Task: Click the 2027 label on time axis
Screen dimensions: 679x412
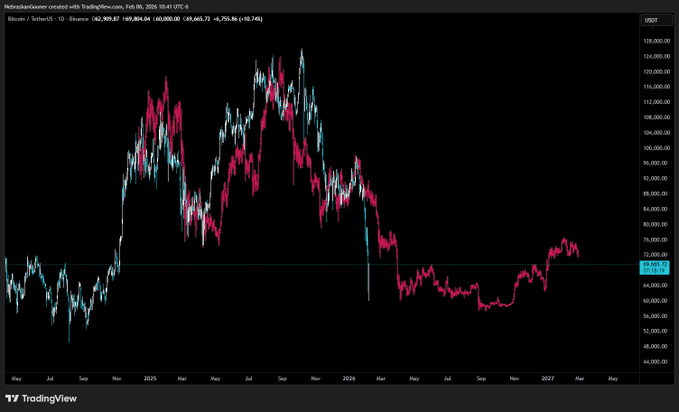Action: [x=548, y=379]
